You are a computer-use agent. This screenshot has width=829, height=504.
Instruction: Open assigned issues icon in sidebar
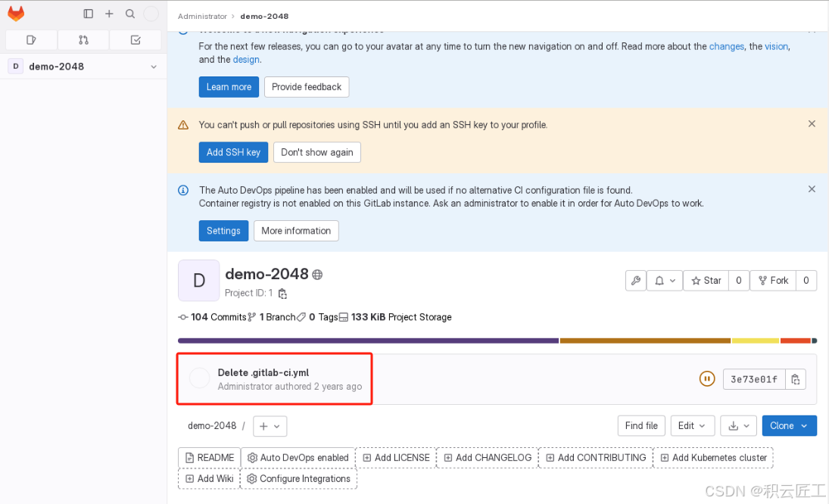point(31,39)
